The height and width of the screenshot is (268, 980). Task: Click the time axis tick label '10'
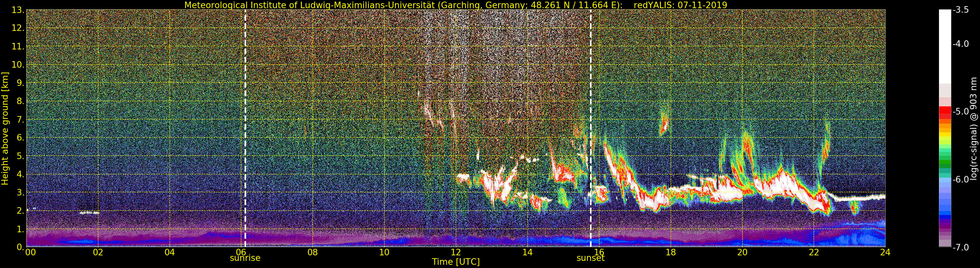coord(384,252)
